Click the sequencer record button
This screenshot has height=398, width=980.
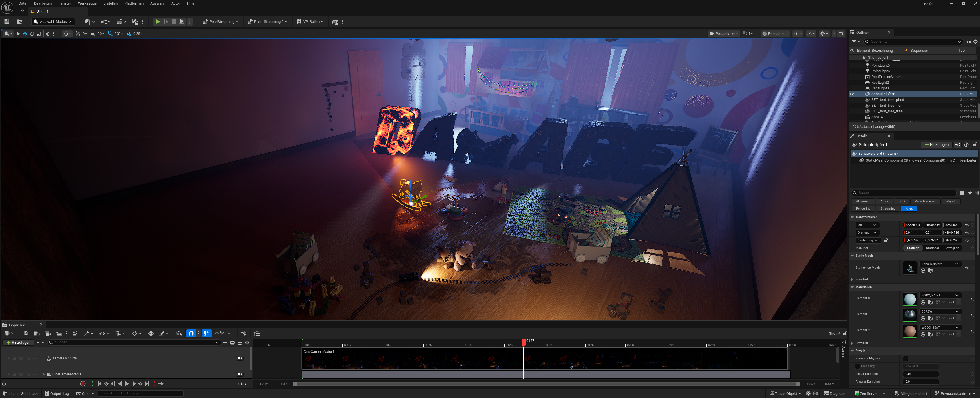[x=83, y=383]
